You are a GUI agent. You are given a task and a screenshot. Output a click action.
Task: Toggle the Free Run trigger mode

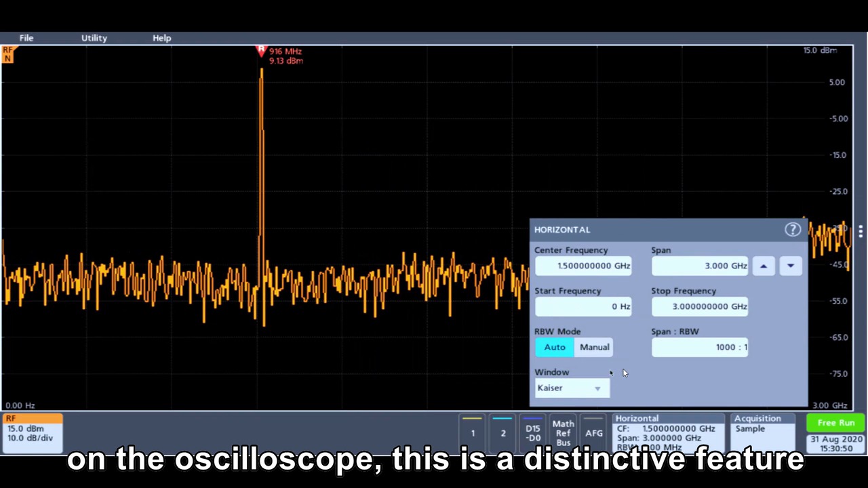click(836, 422)
